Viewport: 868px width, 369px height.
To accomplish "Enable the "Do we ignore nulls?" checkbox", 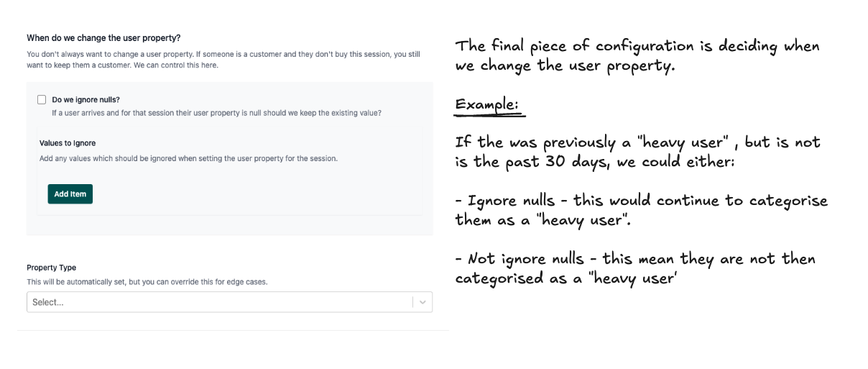I will (x=42, y=100).
